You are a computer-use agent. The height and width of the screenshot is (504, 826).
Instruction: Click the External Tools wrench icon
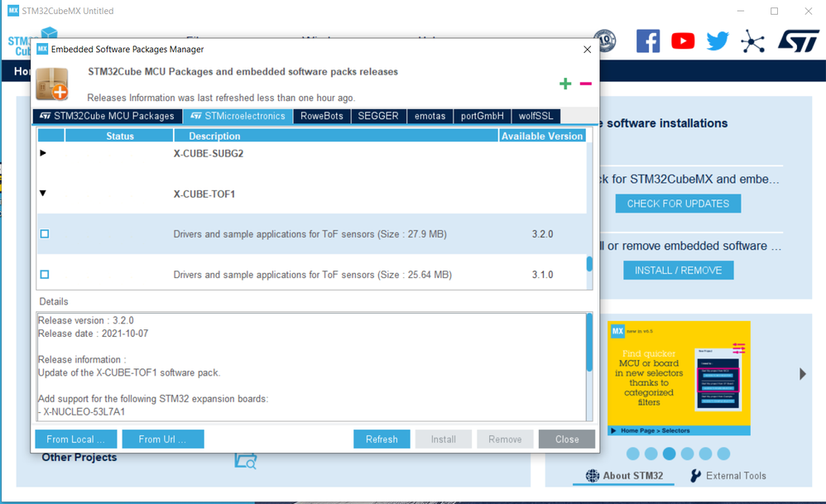696,476
